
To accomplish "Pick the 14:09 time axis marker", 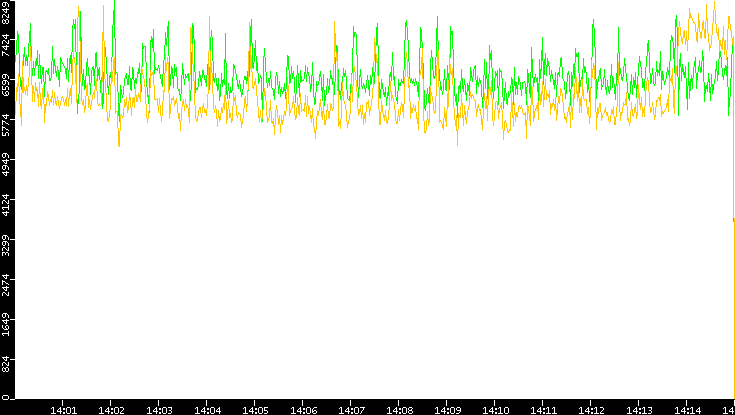I will [448, 409].
